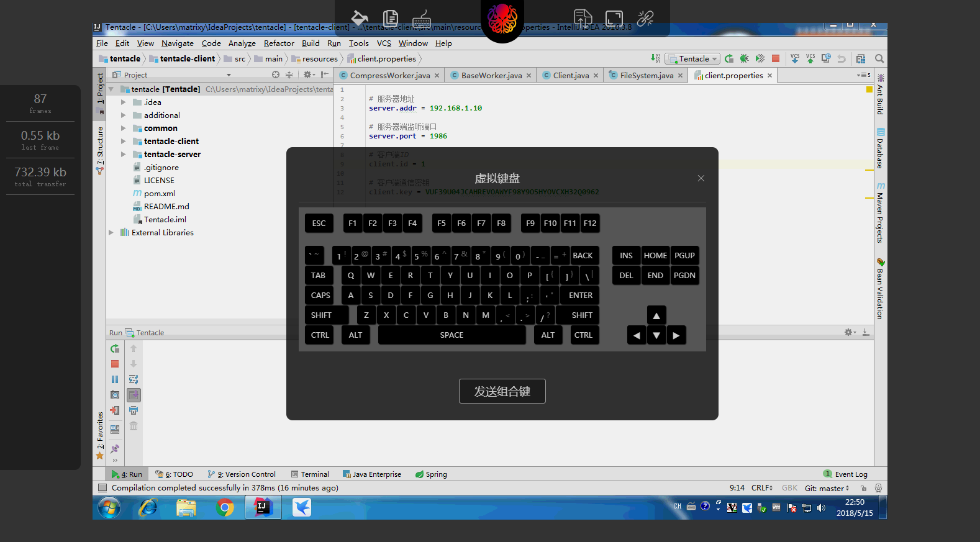Open the Refactor menu
The height and width of the screenshot is (542, 980).
click(279, 43)
